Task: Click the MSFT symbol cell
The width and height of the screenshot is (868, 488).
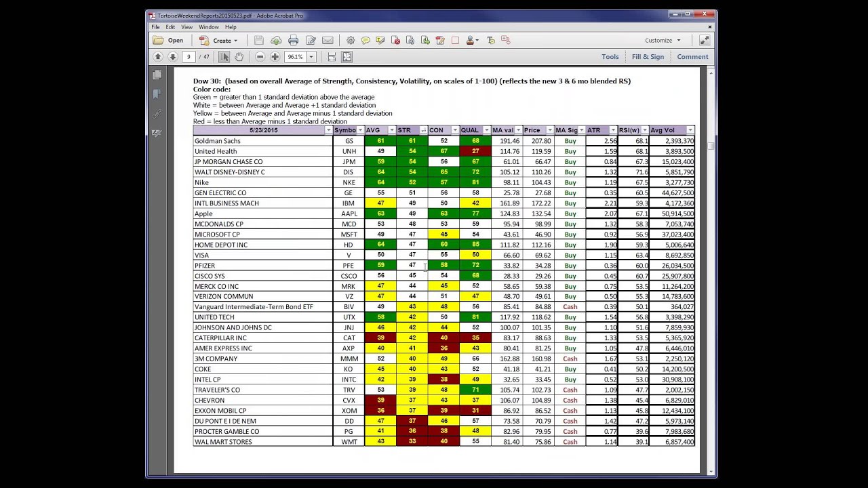Action: click(x=349, y=235)
